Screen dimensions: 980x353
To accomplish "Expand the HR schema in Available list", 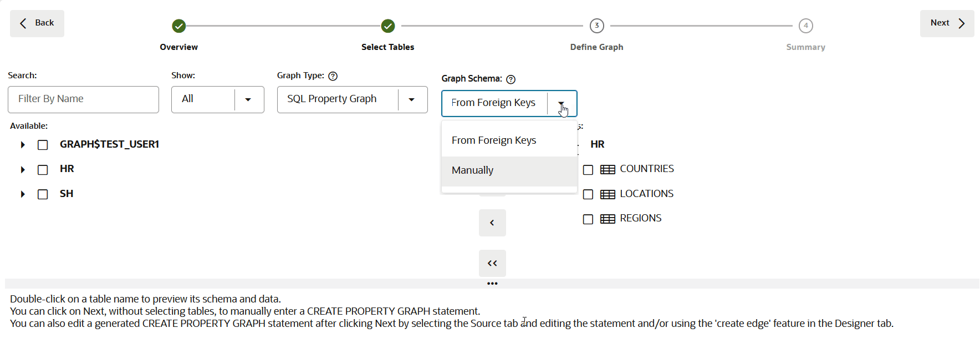I will [x=23, y=170].
